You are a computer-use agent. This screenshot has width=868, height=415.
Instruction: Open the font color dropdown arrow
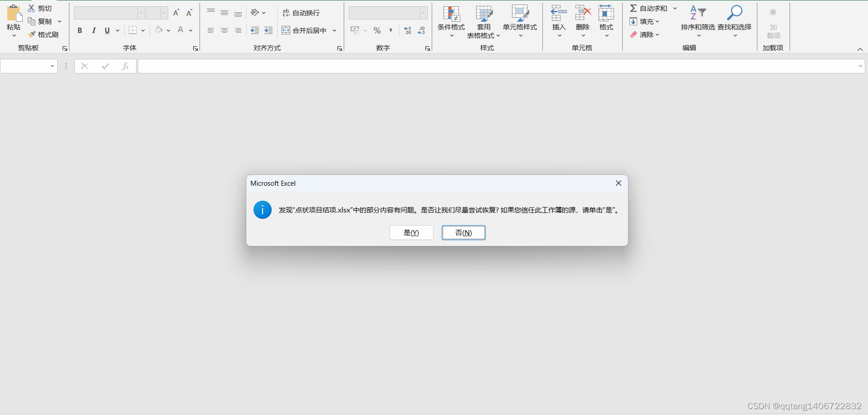[x=191, y=30]
